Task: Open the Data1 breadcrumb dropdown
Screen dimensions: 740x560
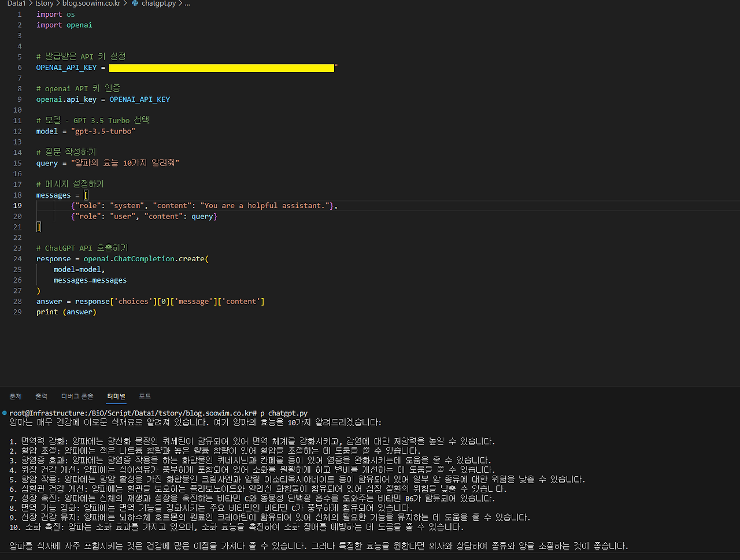Action: (x=16, y=3)
